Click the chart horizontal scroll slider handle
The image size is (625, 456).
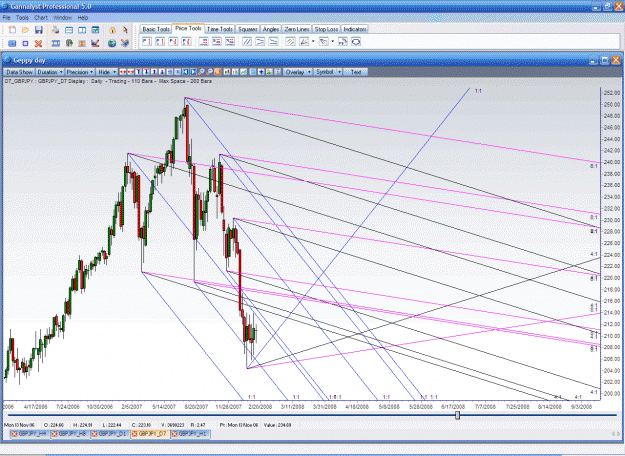point(458,415)
